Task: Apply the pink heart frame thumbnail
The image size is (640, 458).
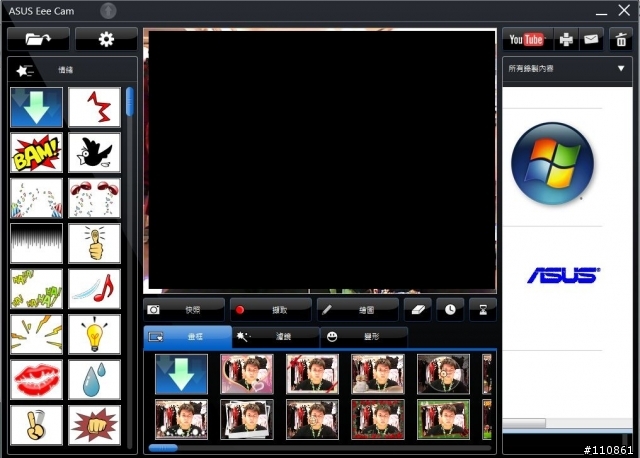Action: [247, 374]
